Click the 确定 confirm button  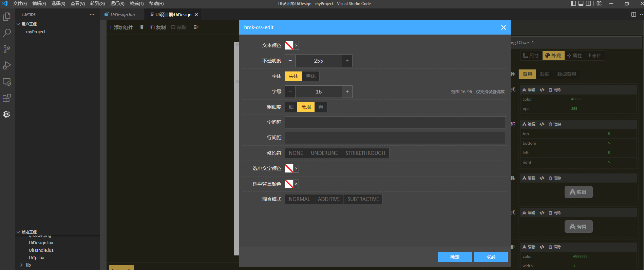pyautogui.click(x=455, y=257)
